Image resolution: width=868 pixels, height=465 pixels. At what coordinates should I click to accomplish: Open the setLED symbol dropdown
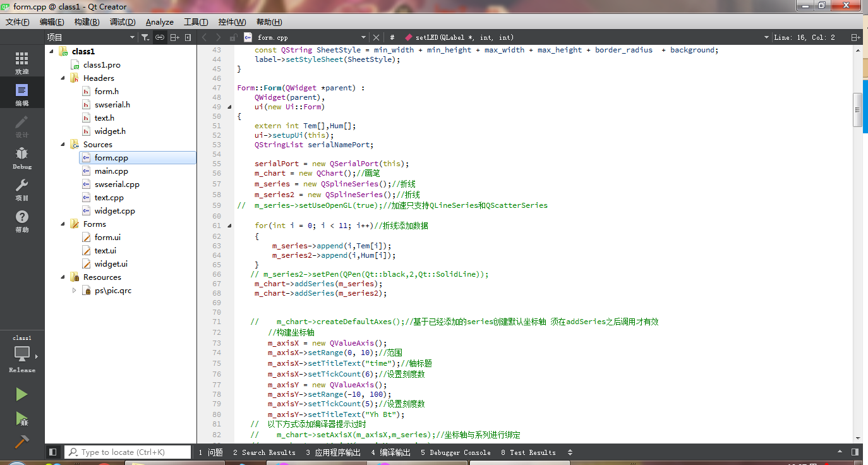coord(587,37)
